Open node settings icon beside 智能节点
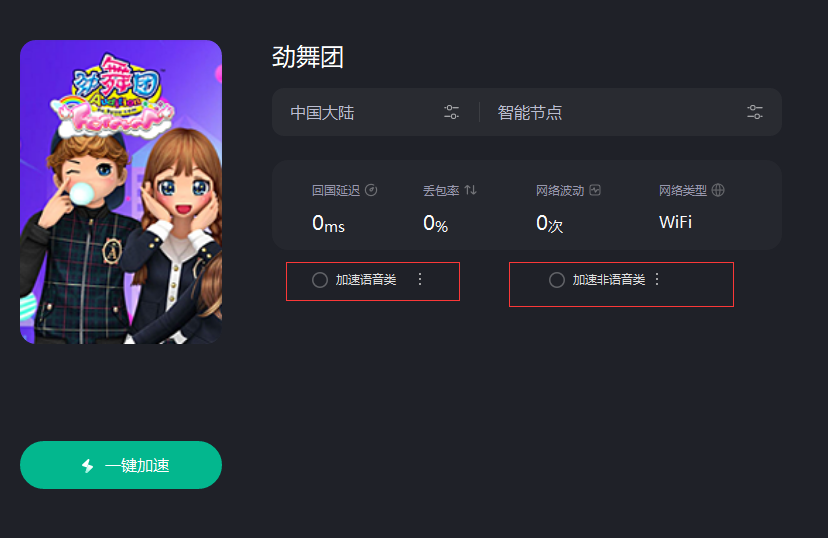This screenshot has width=828, height=538. pyautogui.click(x=755, y=112)
